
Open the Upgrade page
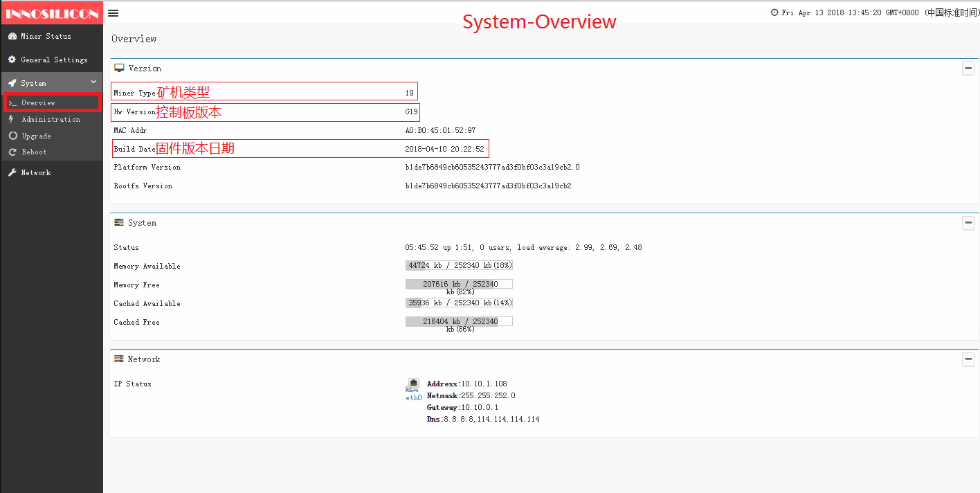[36, 136]
